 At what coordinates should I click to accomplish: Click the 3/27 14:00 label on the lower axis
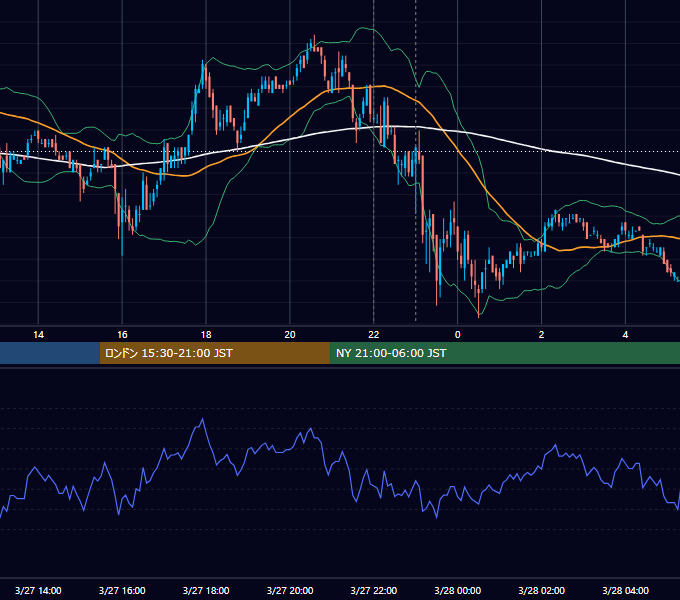pos(38,590)
